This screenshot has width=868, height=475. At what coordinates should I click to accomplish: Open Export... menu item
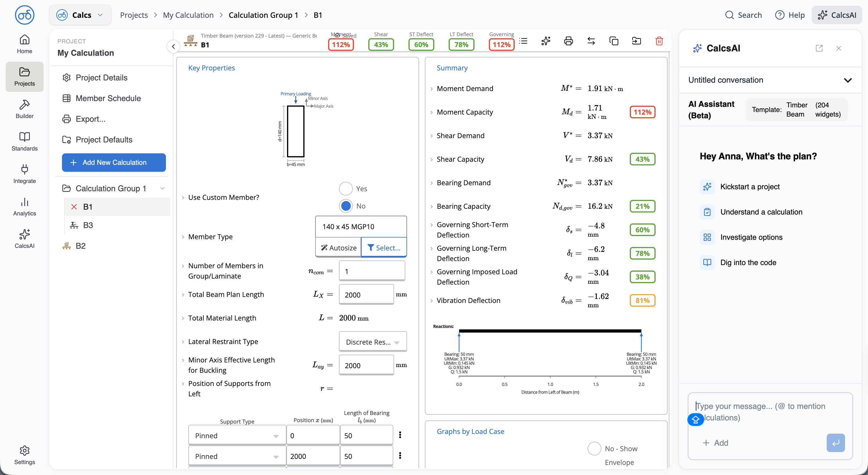[84, 119]
